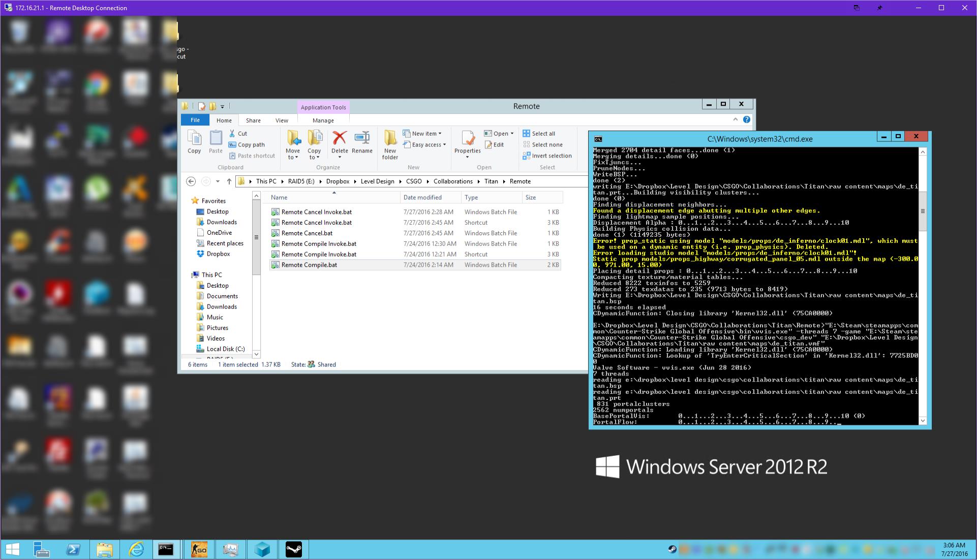Open the dropdown arrow beside Open
Viewport: 977px width, 560px height.
(512, 134)
